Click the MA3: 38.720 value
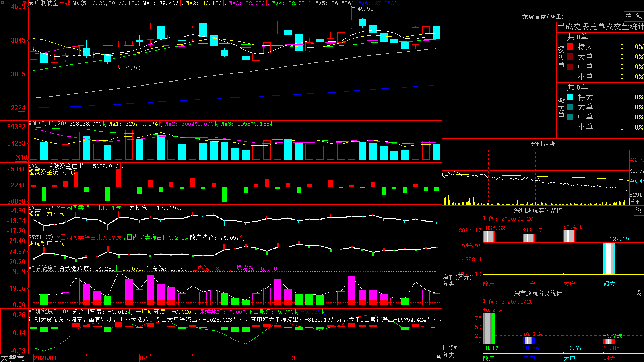The height and width of the screenshot is (362, 644). pyautogui.click(x=247, y=3)
